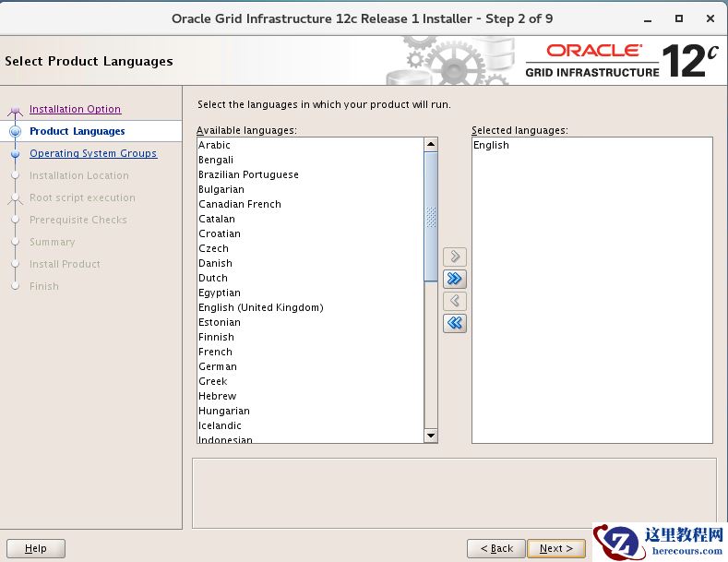This screenshot has width=728, height=562.
Task: Select English (United Kingdom) in the list
Action: pos(310,307)
